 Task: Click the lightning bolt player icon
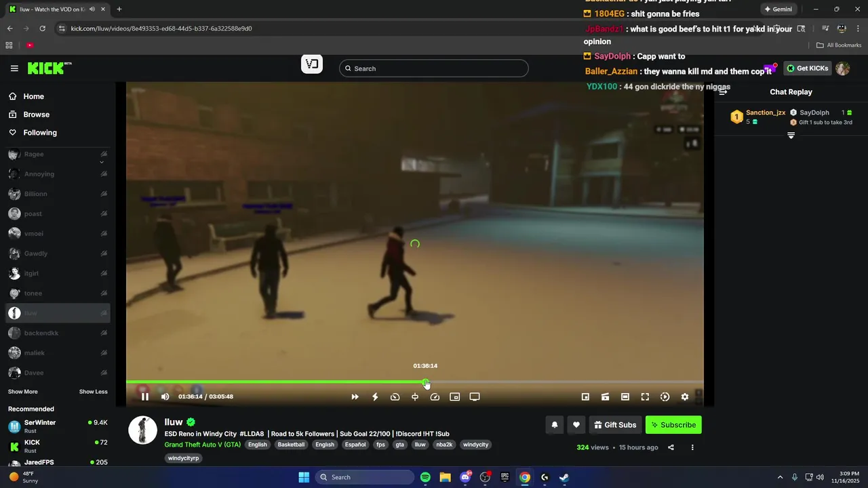pyautogui.click(x=375, y=396)
